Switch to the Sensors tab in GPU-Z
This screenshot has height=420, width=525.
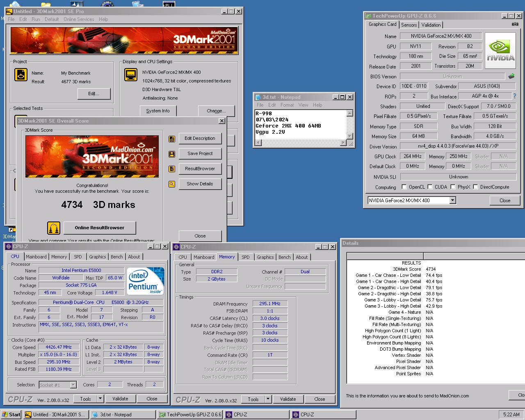point(409,25)
